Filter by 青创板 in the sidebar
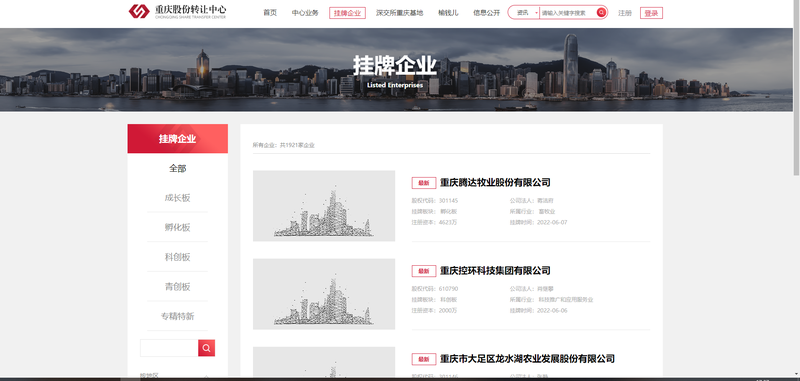Viewport: 800px width, 381px height. pyautogui.click(x=178, y=287)
